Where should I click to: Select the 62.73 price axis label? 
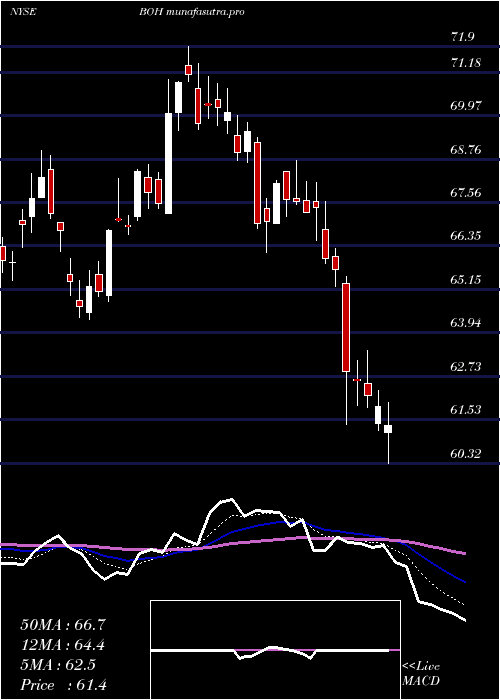466,367
